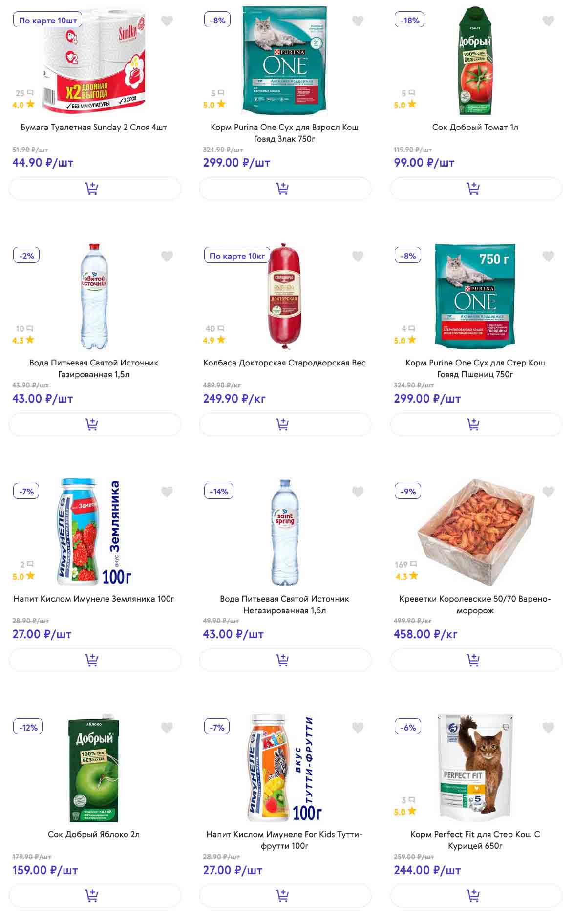The height and width of the screenshot is (924, 573).
Task: Toggle favorite on Perfect Fit cat food
Action: point(549,728)
